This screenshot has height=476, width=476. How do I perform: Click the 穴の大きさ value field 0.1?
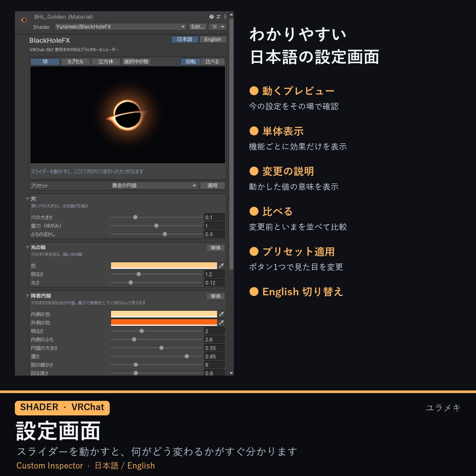[214, 218]
